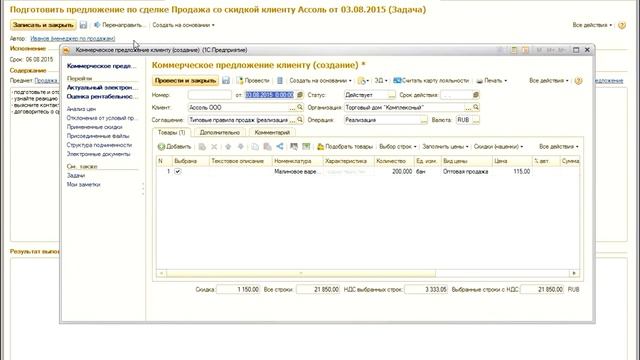Expand the Выбор строк dropdown
640x360 pixels.
tap(398, 147)
